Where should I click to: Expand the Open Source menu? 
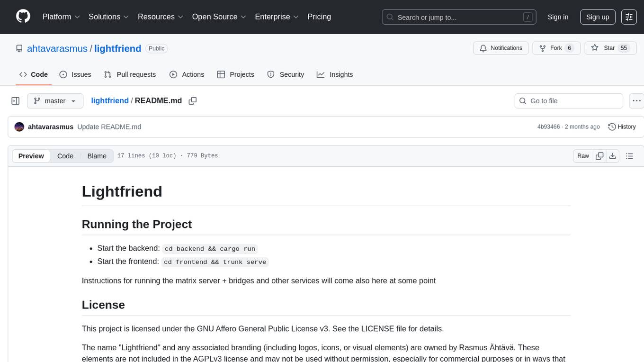[x=219, y=17]
